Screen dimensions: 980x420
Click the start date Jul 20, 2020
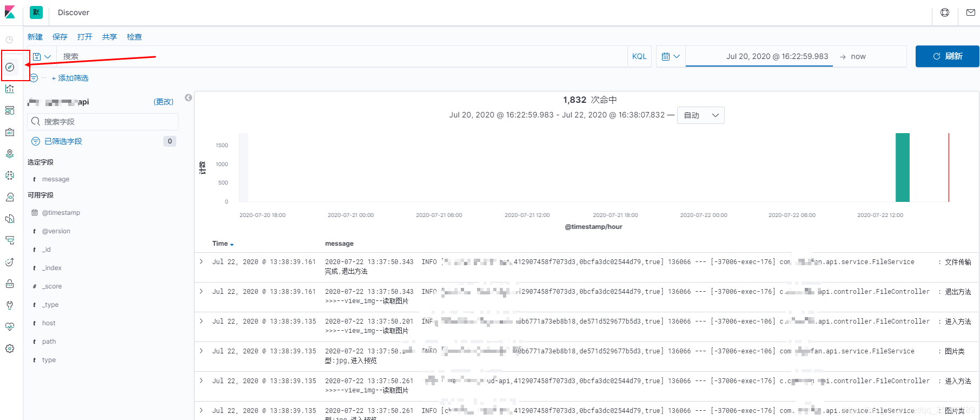pos(777,56)
